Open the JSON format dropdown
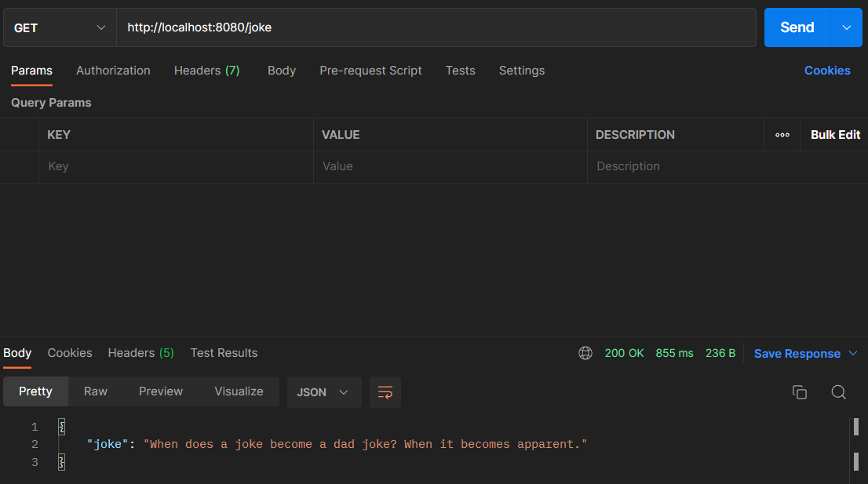Screen dimensions: 868x484 323,392
